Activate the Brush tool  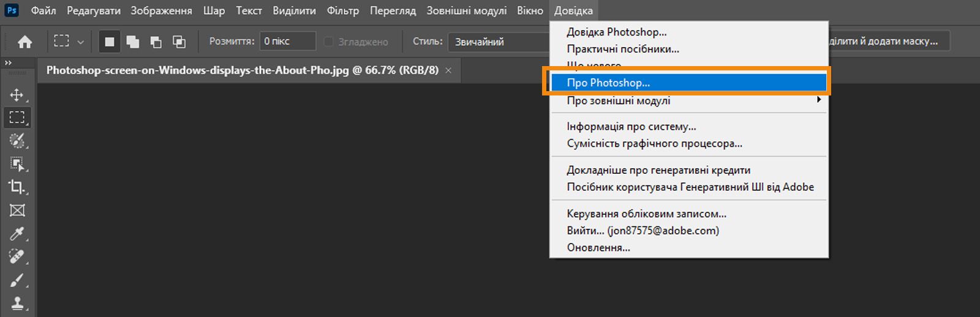[x=17, y=280]
